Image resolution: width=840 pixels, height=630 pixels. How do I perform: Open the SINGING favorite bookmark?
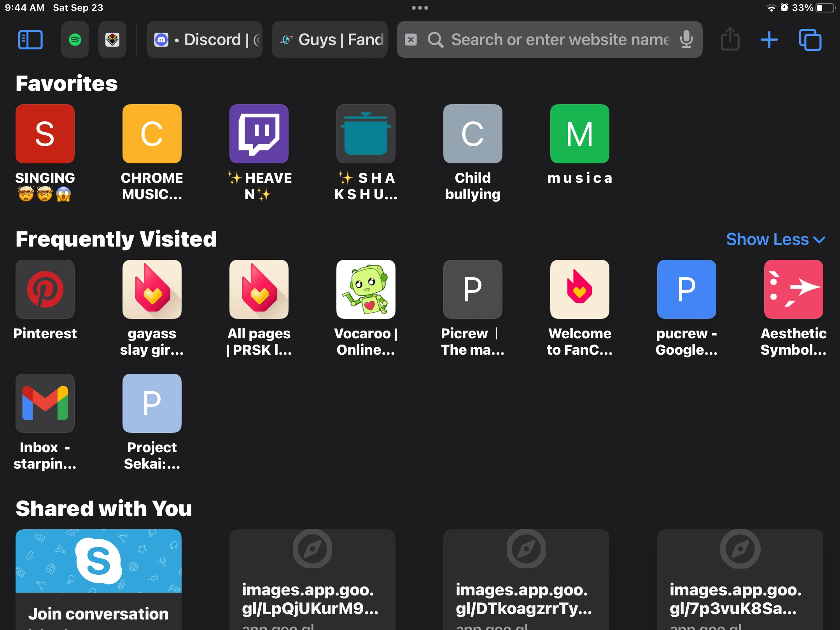45,134
